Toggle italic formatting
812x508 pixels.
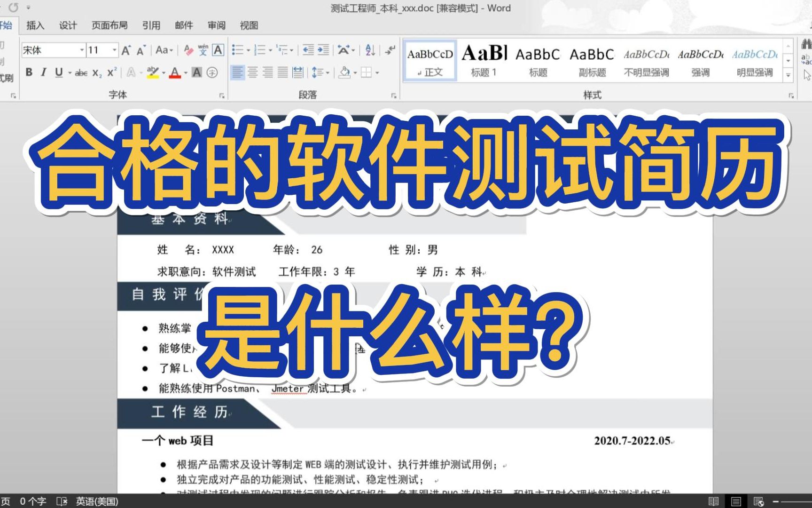click(44, 72)
